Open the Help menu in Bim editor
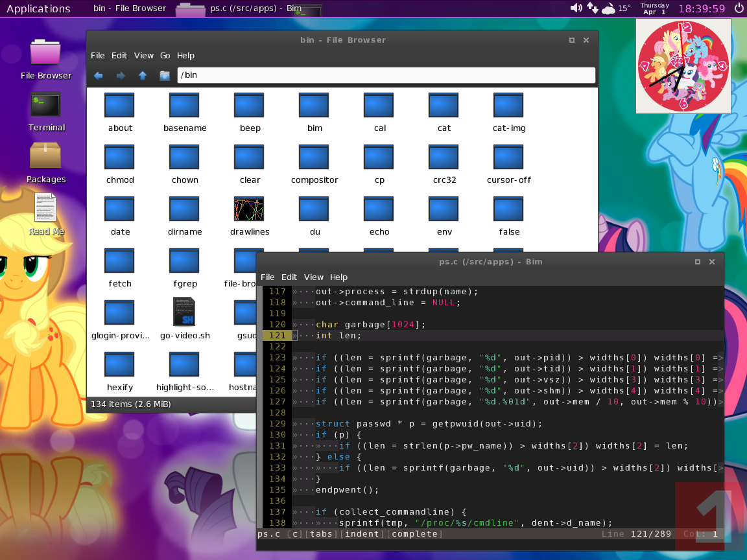The height and width of the screenshot is (560, 747). (338, 277)
